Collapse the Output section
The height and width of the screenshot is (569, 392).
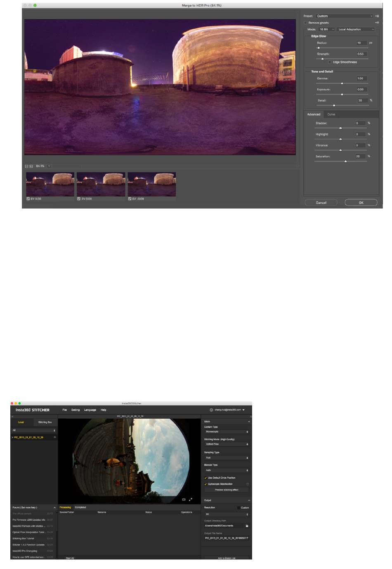coord(249,500)
